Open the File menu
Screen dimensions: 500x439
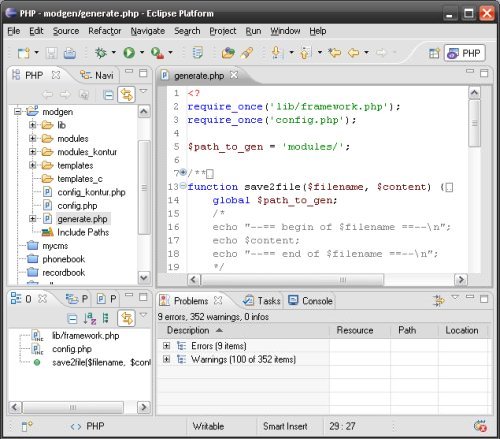[14, 31]
